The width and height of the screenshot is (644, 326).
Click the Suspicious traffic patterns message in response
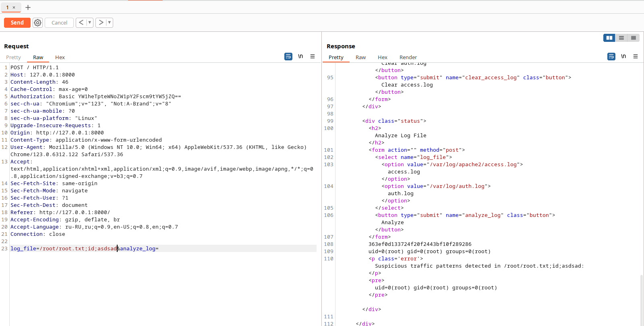coord(479,266)
